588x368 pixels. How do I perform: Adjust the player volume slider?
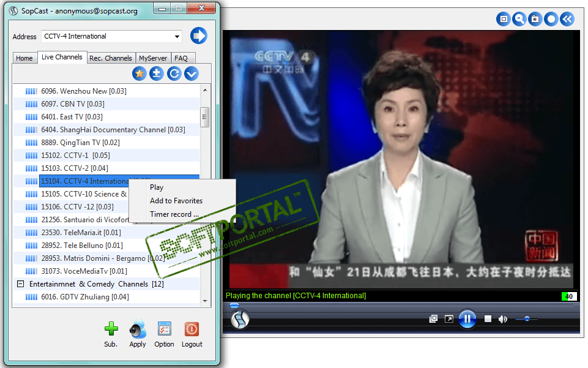click(x=526, y=319)
